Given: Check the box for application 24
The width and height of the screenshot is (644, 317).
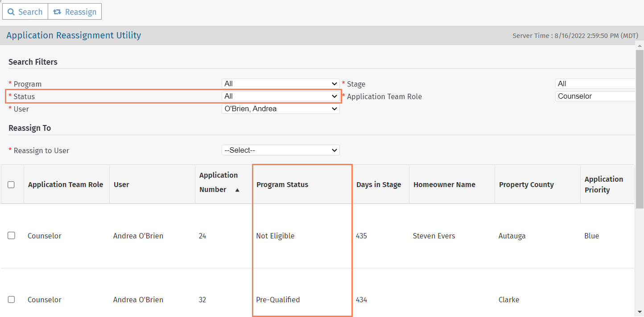Looking at the screenshot, I should tap(11, 236).
